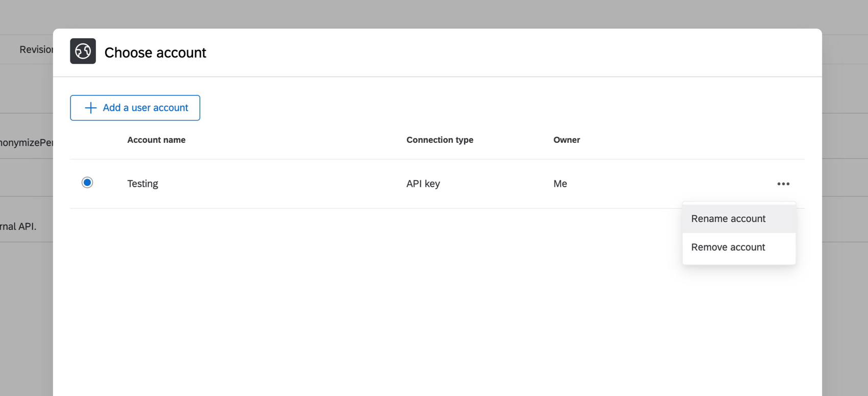The width and height of the screenshot is (868, 396).
Task: Click the web service globe icon
Action: (83, 51)
